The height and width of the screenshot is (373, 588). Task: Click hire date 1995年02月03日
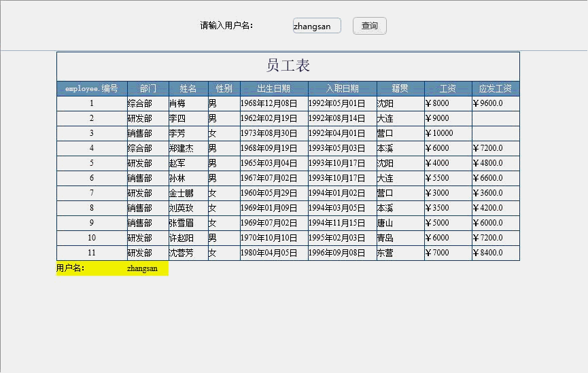(342, 238)
